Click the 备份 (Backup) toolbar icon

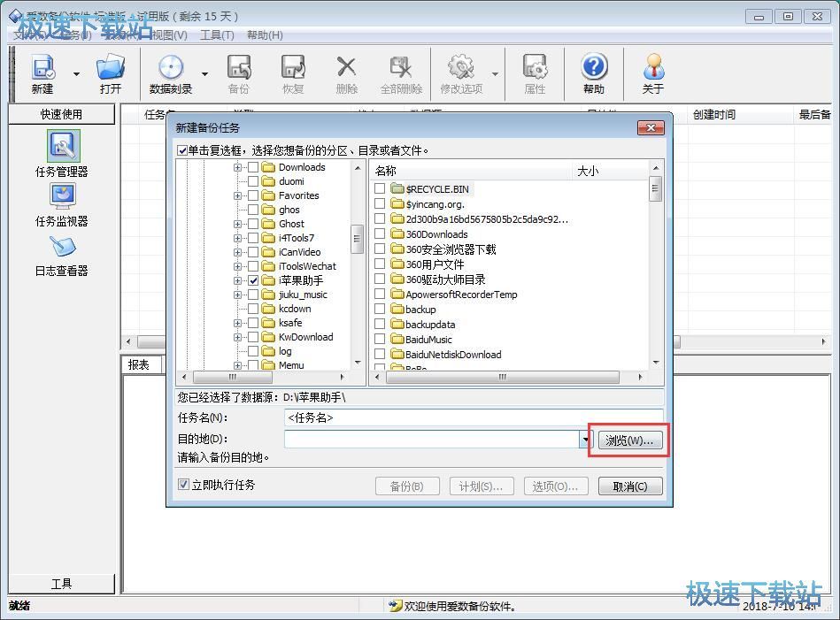[x=239, y=73]
